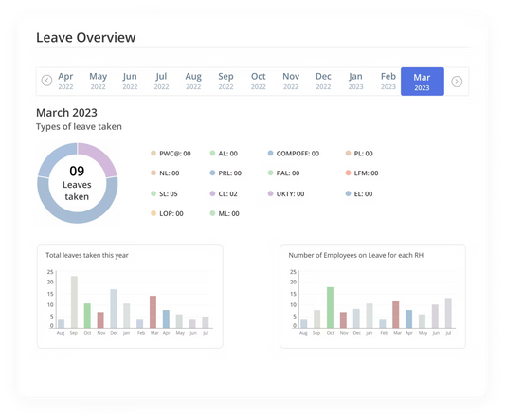Select the COMPOFF legend entry

point(294,154)
